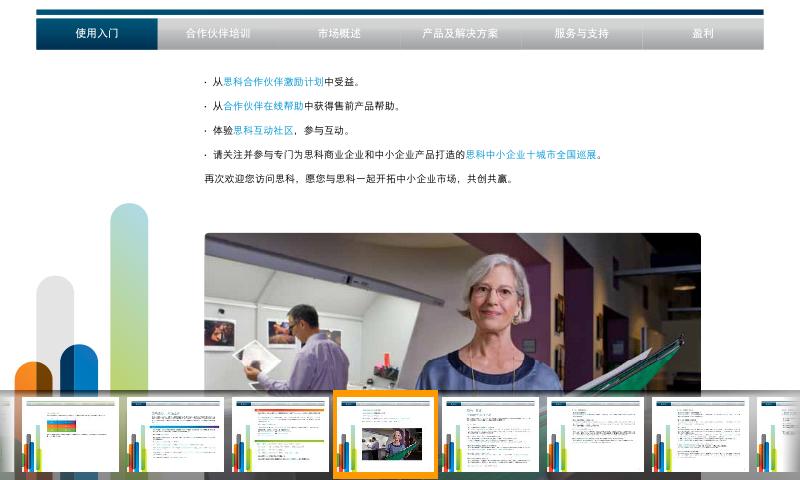Open the 思科中小企业十城市全国巡展 link
Image resolution: width=800 pixels, height=480 pixels.
[531, 155]
